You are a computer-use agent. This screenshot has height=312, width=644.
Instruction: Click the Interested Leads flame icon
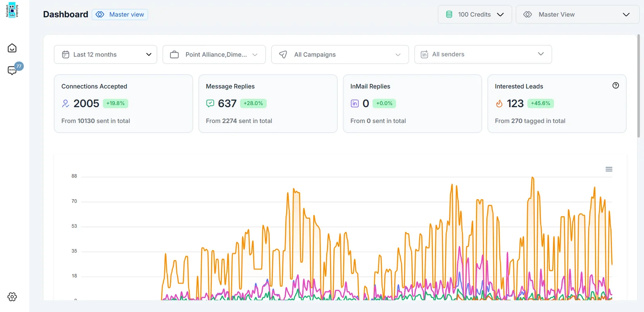coord(499,104)
